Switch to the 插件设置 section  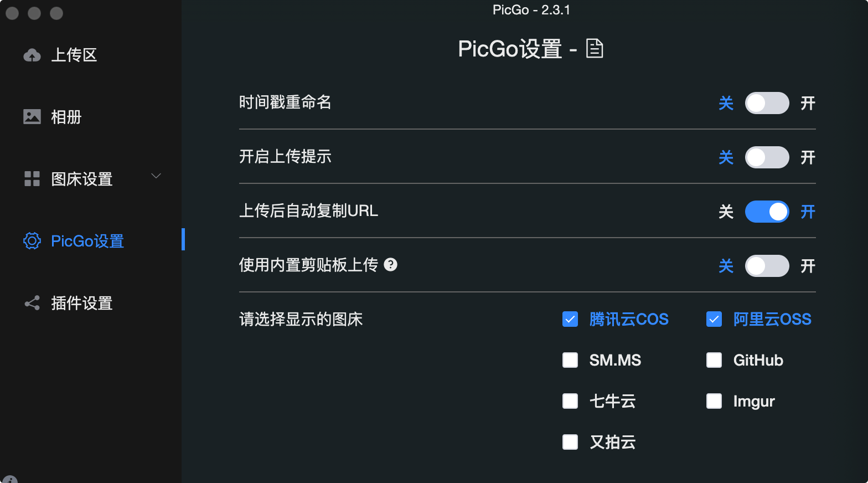[x=82, y=303]
